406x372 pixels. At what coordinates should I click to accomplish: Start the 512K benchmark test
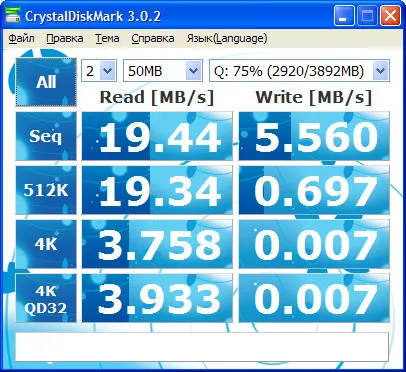point(46,190)
